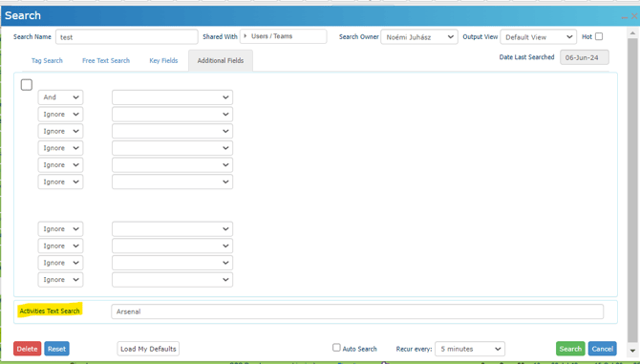This screenshot has height=364, width=640.
Task: Click the scroll down arrow of the dialog scrollbar
Action: [632, 351]
